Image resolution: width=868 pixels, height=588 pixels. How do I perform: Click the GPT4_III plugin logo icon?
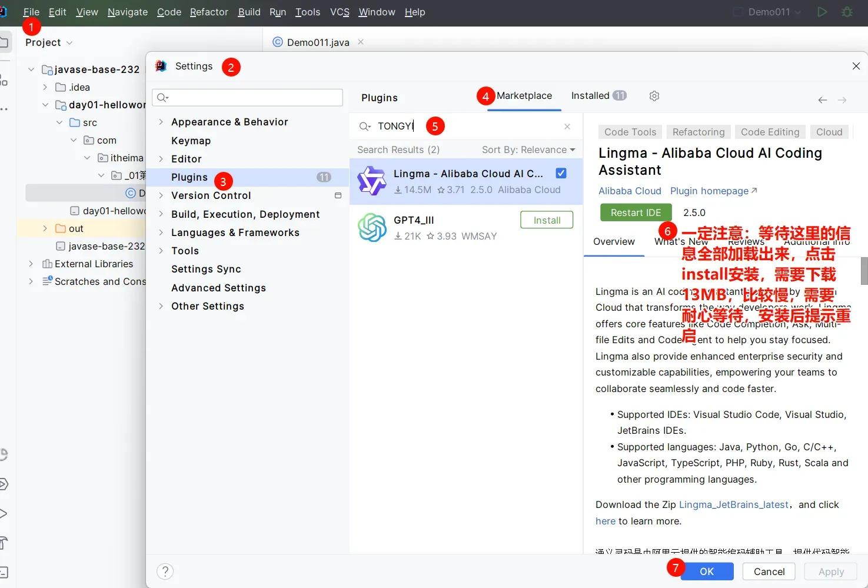click(372, 227)
